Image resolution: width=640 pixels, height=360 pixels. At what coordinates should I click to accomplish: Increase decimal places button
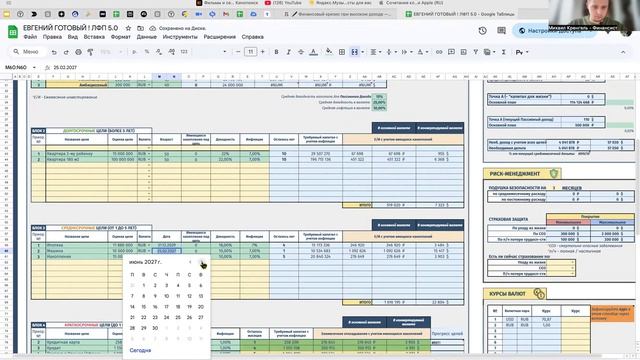(171, 52)
